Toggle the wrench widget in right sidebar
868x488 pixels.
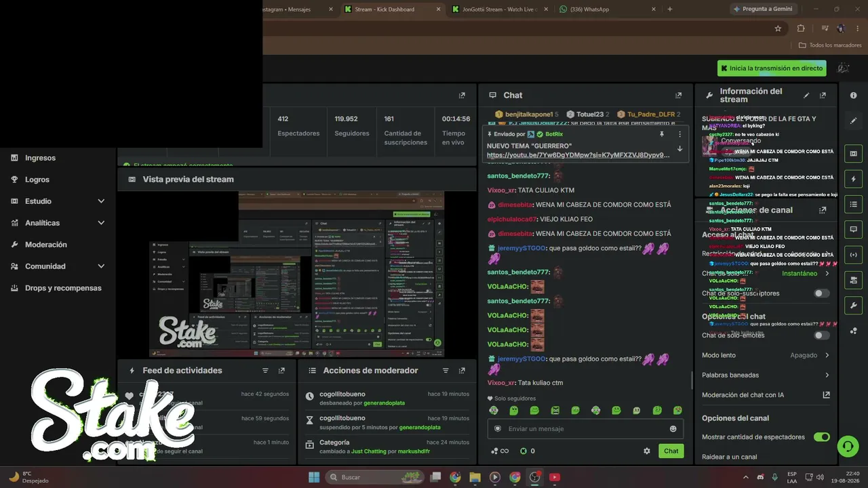853,305
